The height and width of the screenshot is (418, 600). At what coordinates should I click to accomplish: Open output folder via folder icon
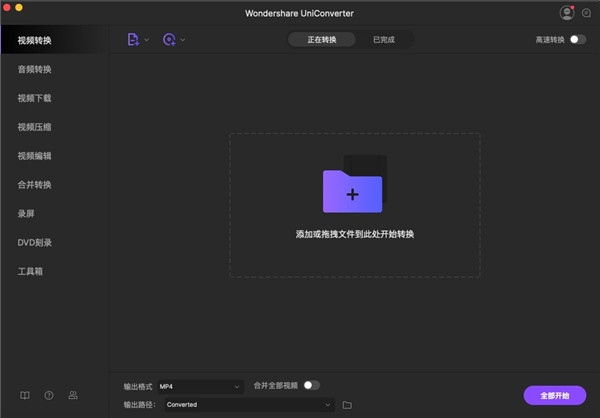point(347,404)
